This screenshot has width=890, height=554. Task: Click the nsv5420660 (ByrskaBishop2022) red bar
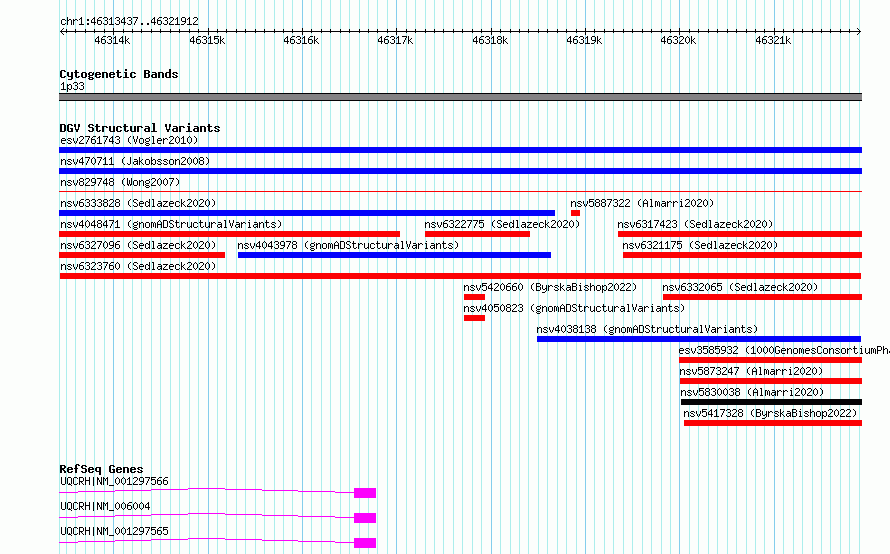(475, 297)
